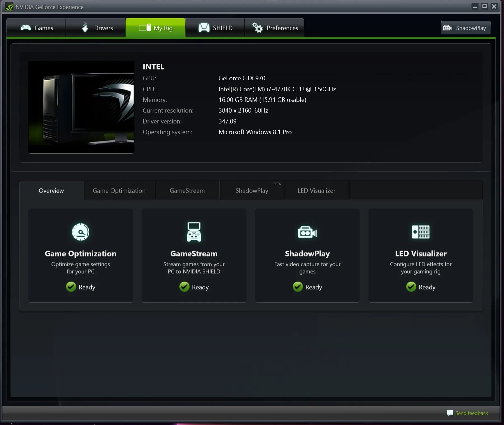Click the GameStream handheld device icon
This screenshot has width=504, height=425.
(194, 232)
